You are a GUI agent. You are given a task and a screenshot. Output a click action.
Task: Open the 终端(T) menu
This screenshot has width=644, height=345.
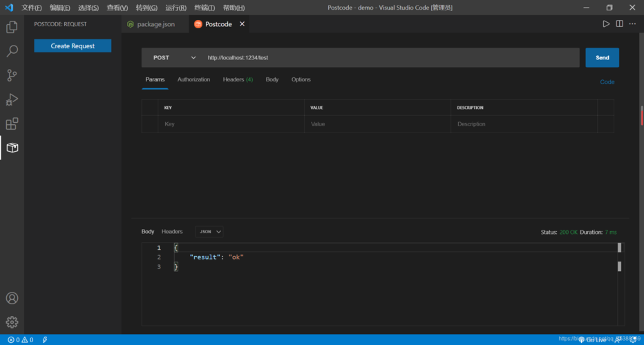[x=205, y=8]
